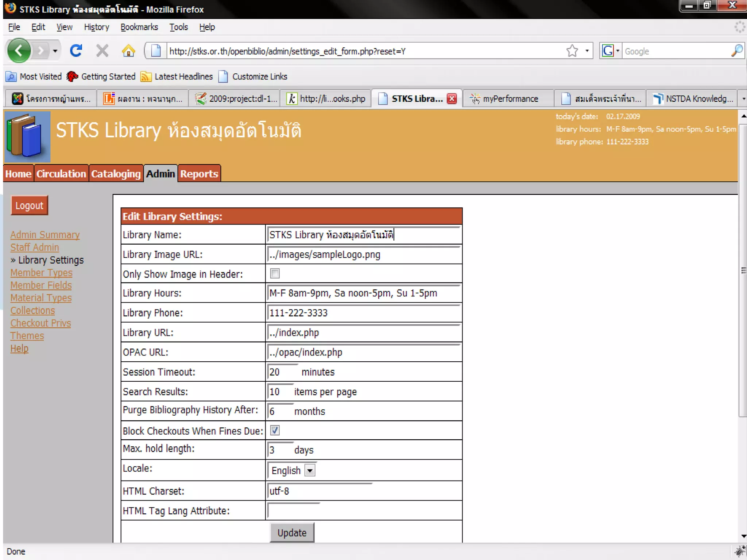747x560 pixels.
Task: Bookmark page with star icon
Action: tap(572, 51)
